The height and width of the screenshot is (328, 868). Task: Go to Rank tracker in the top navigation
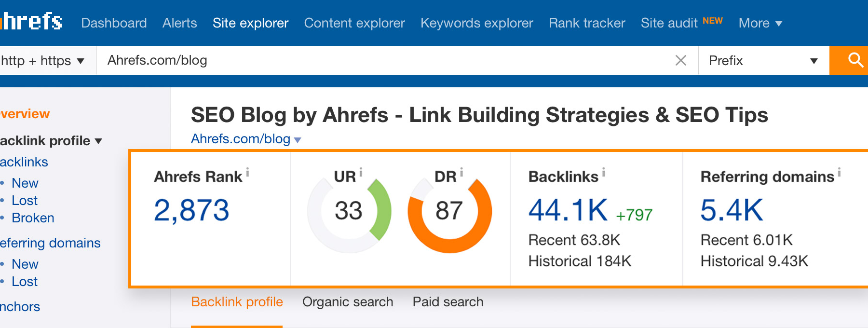coord(587,23)
